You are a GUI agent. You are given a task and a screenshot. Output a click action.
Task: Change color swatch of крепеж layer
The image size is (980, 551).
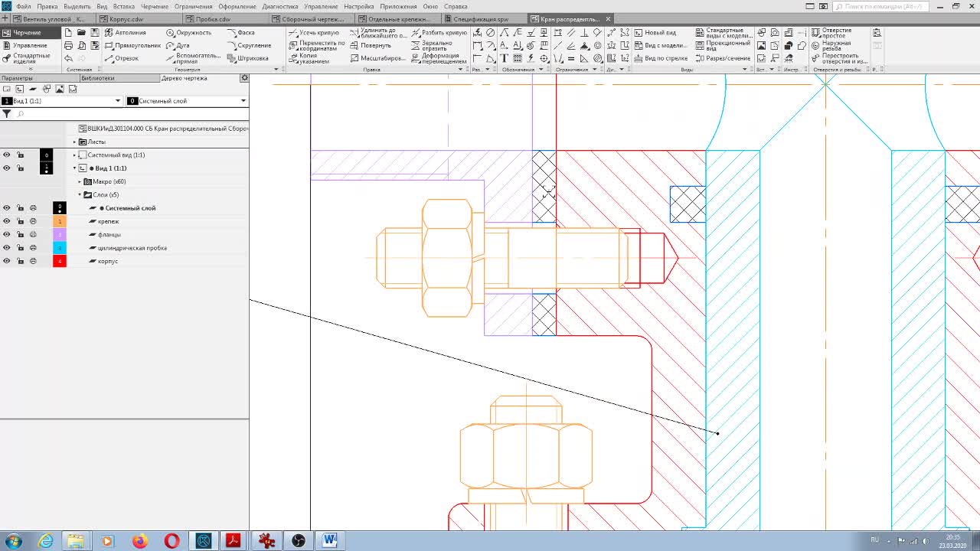(x=60, y=221)
